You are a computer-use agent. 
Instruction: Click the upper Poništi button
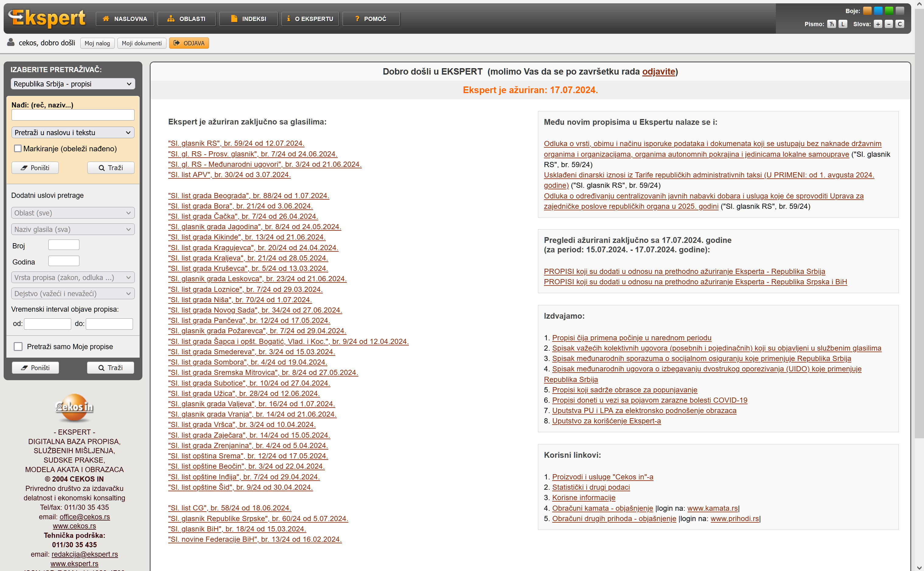point(35,168)
